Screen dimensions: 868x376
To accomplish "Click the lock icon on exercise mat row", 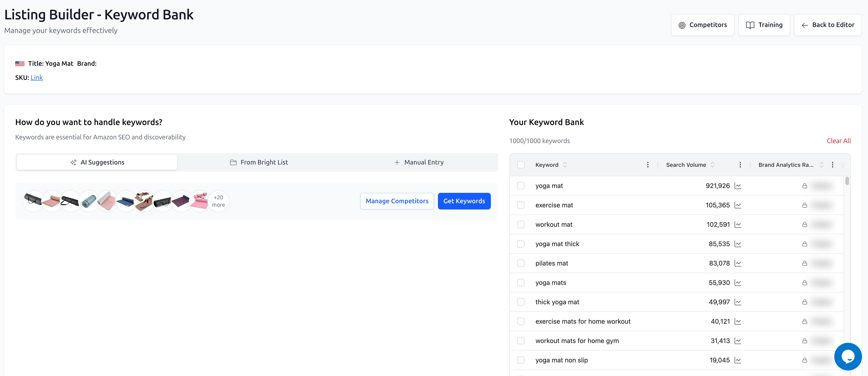I will [x=805, y=205].
